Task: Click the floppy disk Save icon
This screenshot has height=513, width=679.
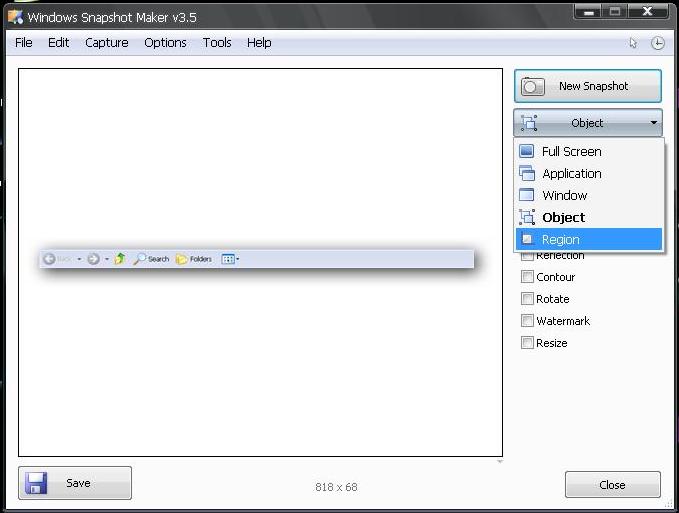Action: pos(36,483)
